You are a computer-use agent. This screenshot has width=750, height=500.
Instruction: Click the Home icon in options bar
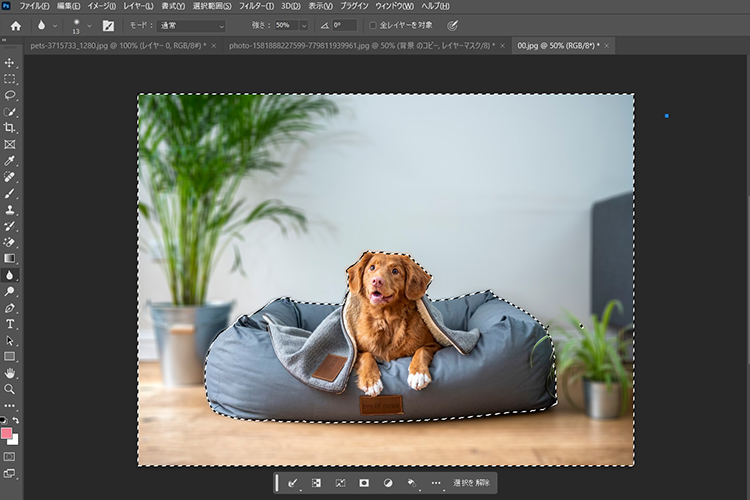[16, 26]
